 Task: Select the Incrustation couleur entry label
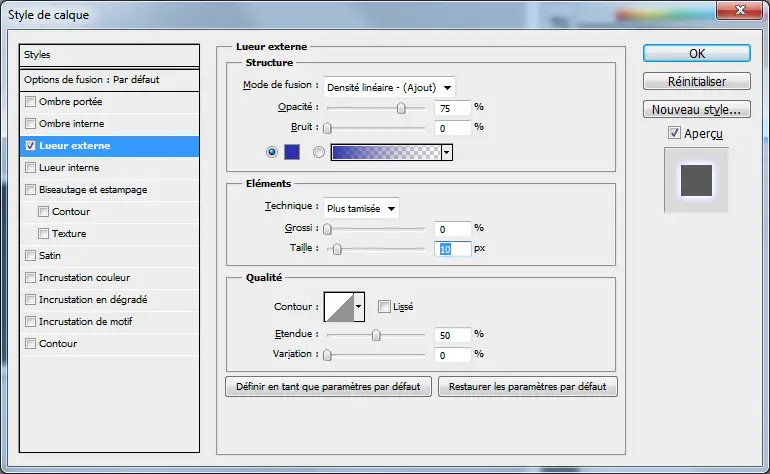(x=84, y=278)
